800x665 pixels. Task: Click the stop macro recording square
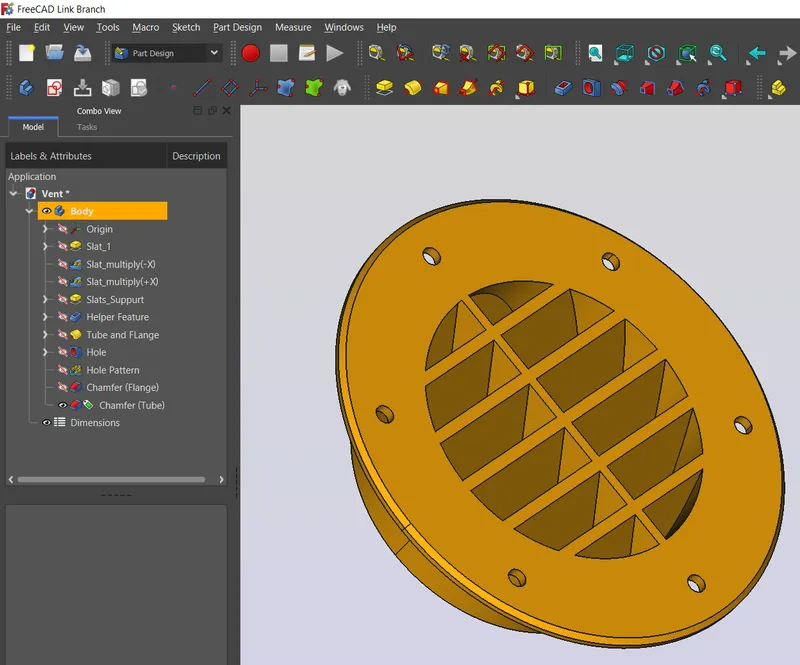click(x=279, y=53)
